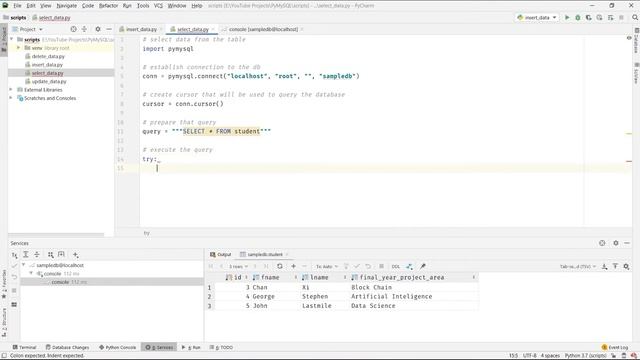Click Python 3.7 (scripts) interpreter in status bar
This screenshot has height=360, width=640.
[585, 356]
